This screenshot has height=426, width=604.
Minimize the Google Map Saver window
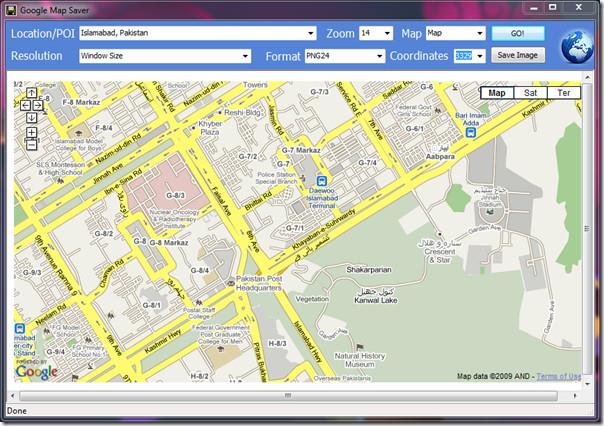[534, 8]
